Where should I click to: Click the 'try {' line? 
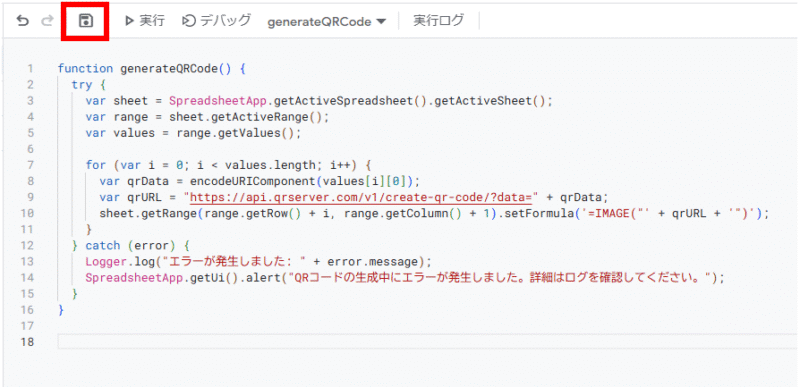pyautogui.click(x=88, y=85)
